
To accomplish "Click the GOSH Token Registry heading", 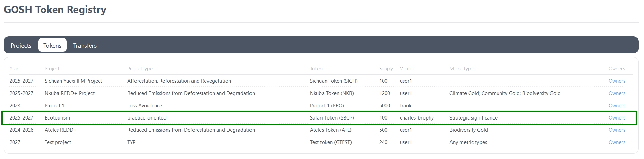I will [x=55, y=10].
